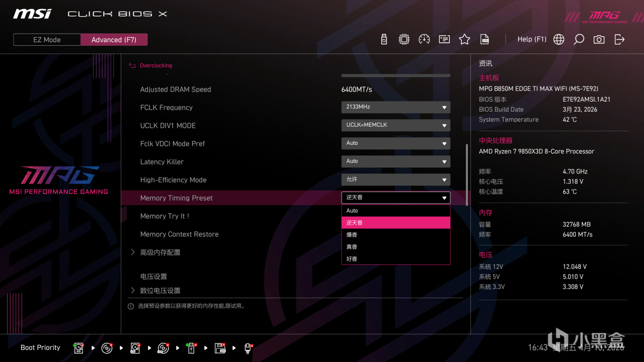Viewport: 644px width, 362px height.
Task: Click the MPG B850M EDGE TI MAX WIFI board name
Action: pyautogui.click(x=538, y=88)
